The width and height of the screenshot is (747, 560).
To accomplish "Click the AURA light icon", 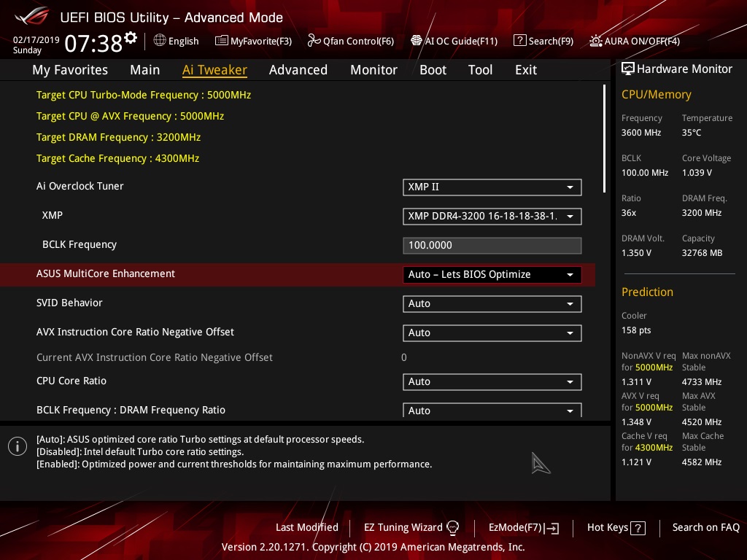I will pos(596,41).
